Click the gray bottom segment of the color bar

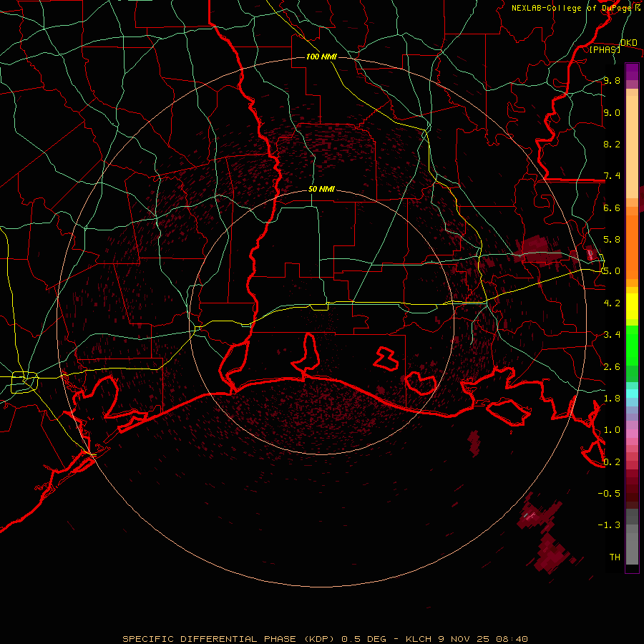coord(632,548)
